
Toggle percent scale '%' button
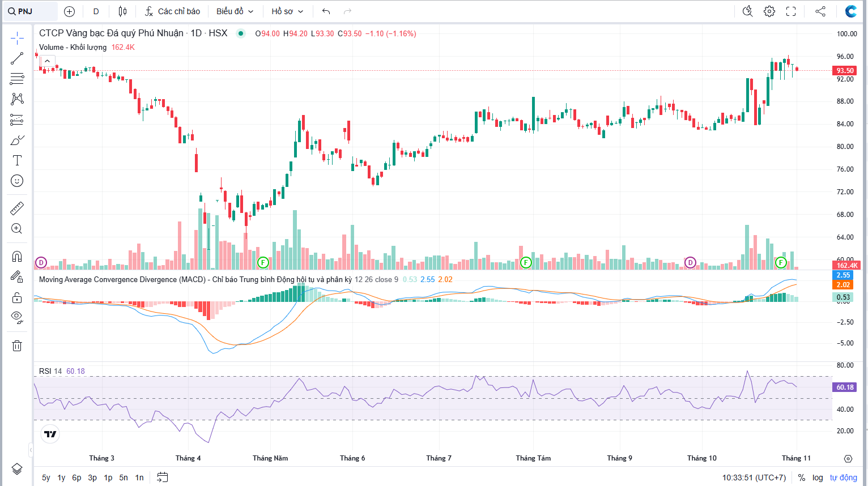802,478
